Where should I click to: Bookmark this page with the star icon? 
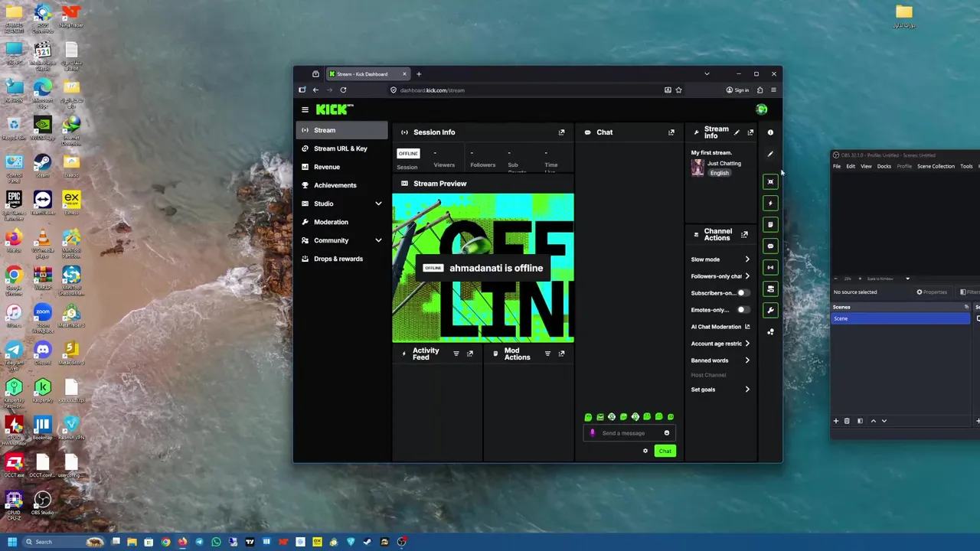678,90
